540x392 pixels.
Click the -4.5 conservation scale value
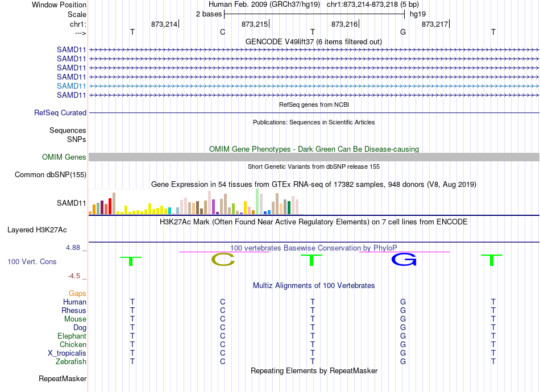(x=74, y=276)
